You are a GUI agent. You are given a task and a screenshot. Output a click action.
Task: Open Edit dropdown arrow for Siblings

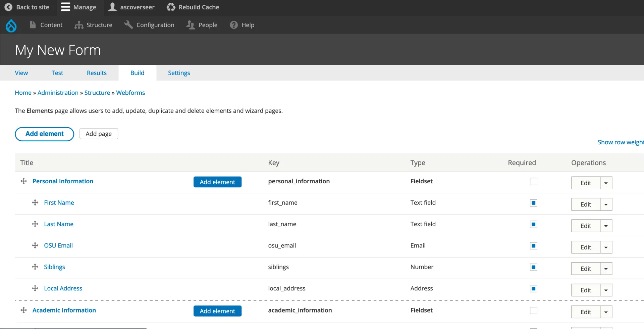[x=606, y=269]
